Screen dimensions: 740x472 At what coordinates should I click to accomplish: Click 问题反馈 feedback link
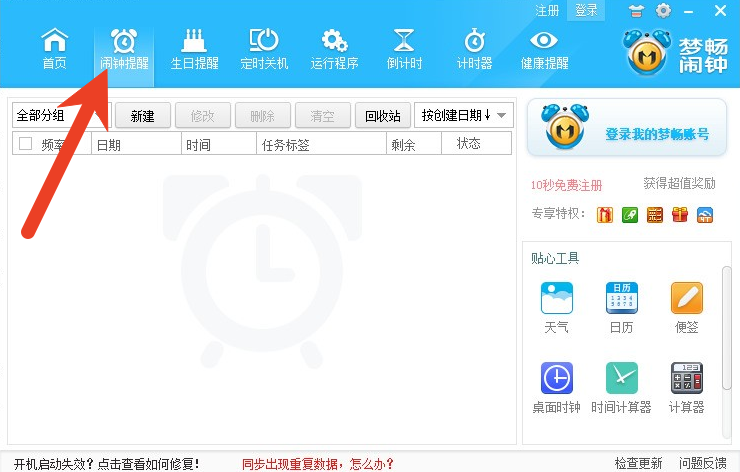[x=703, y=463]
